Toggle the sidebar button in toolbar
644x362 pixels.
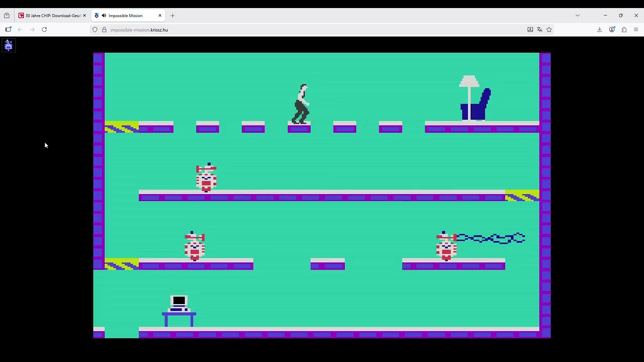click(x=8, y=30)
